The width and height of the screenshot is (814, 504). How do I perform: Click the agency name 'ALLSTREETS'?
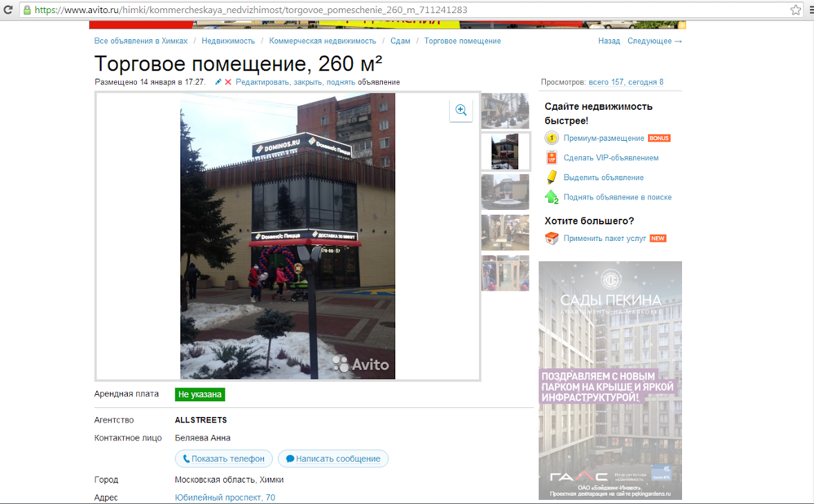point(201,420)
